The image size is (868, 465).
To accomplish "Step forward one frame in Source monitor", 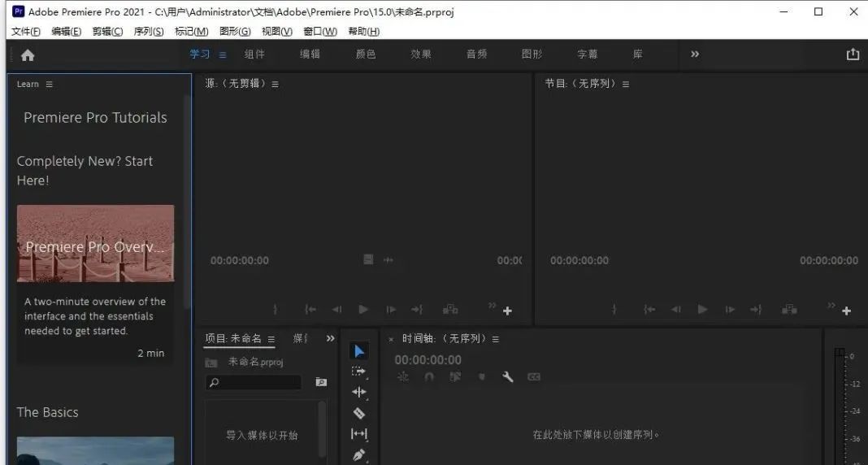I will (x=391, y=310).
